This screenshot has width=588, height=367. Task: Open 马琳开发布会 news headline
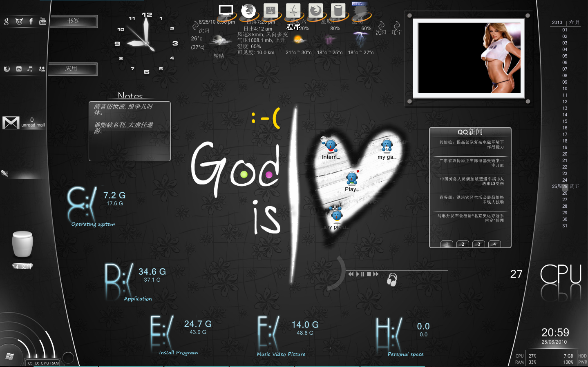click(x=470, y=218)
